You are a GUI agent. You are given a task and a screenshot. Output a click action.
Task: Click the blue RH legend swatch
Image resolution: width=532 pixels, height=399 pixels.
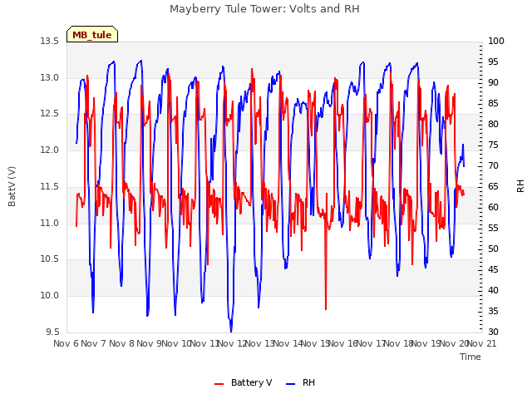(291, 383)
